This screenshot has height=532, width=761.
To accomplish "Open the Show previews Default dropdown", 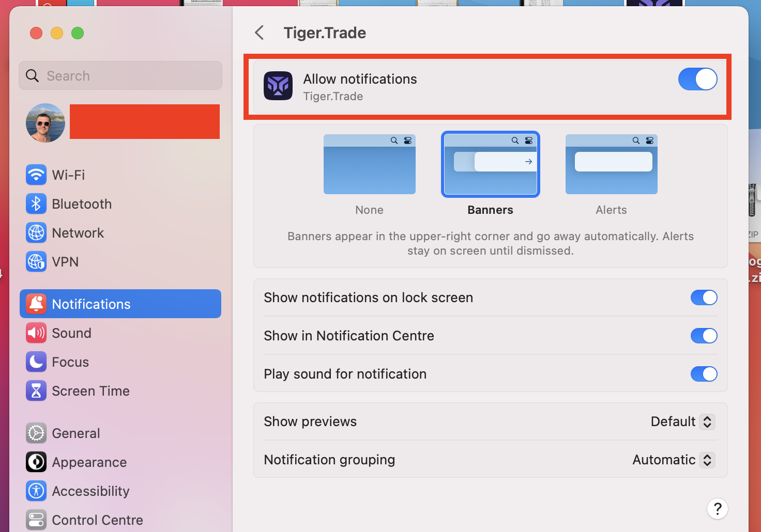I will pos(682,422).
